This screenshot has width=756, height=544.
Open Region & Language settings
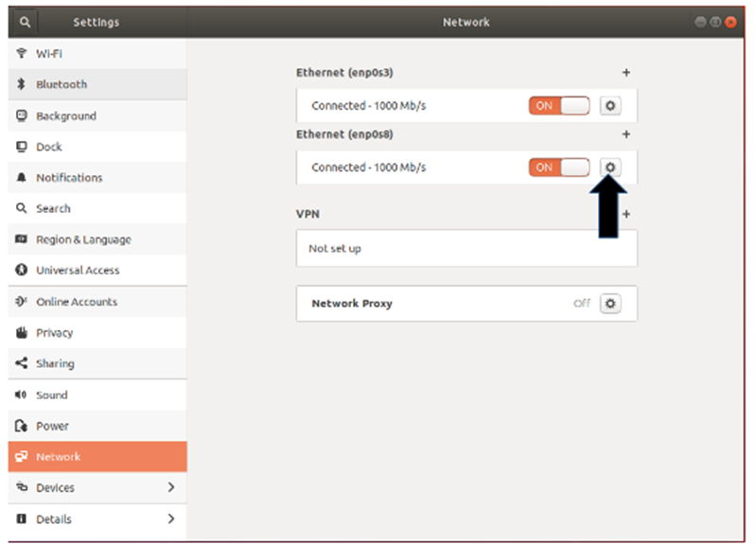tap(83, 239)
